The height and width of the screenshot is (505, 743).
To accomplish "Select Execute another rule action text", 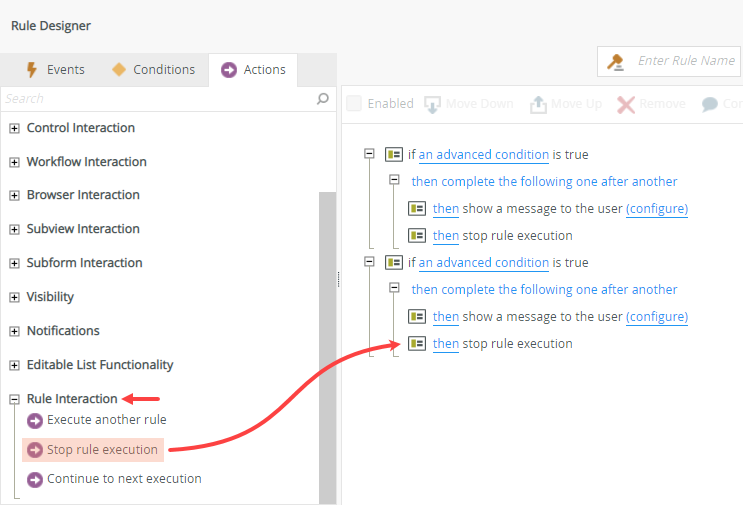I will [x=107, y=420].
